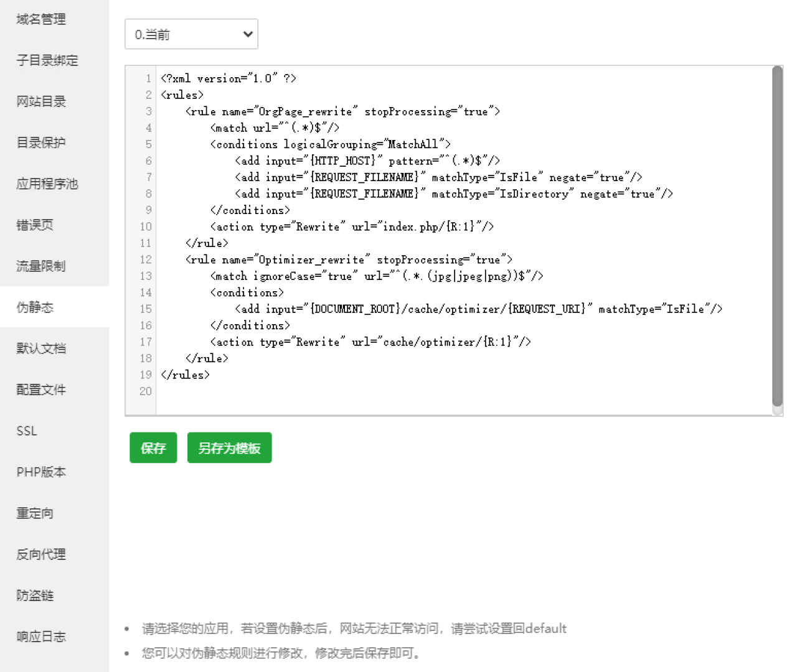This screenshot has height=672, width=797.
Task: Open 反向代理 configuration
Action: point(40,553)
